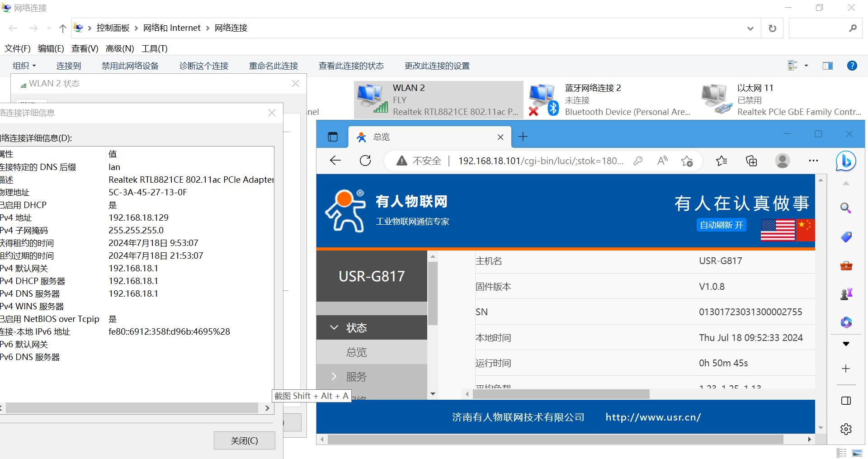Add this page to favorites star icon
Image resolution: width=868 pixels, height=459 pixels.
[687, 161]
